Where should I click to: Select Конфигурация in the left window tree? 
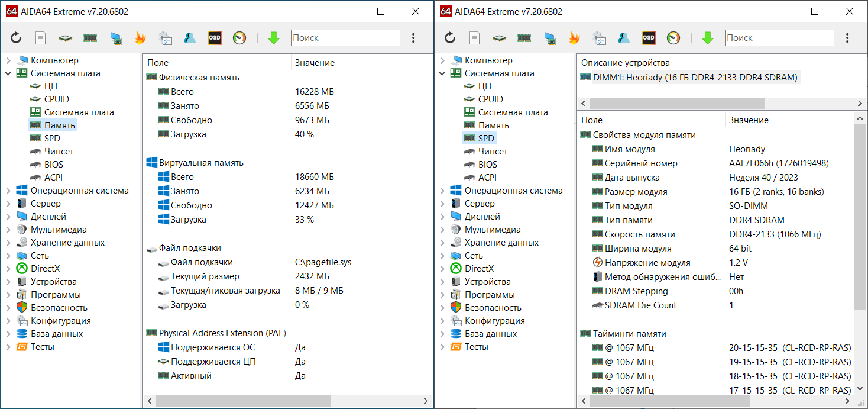click(61, 321)
